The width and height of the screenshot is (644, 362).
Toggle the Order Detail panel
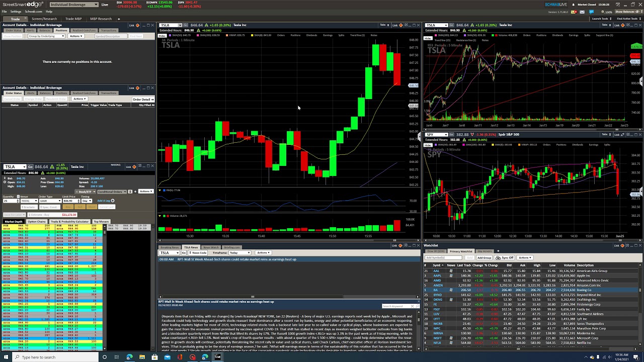(x=143, y=99)
